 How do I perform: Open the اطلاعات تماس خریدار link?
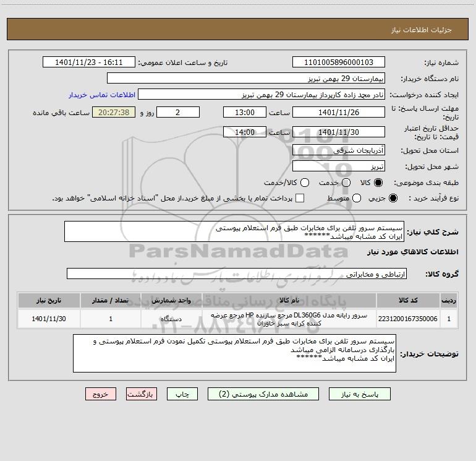tap(102, 95)
